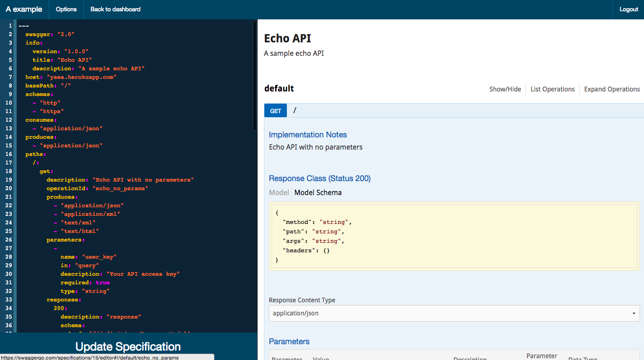This screenshot has height=360, width=644.
Task: Click description: "response" line in editor
Action: coord(101,317)
